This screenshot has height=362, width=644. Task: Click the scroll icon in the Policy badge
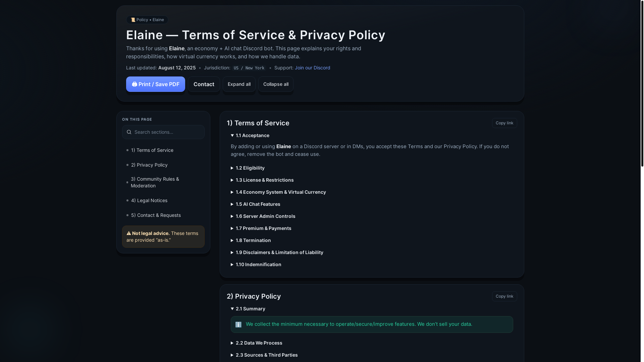point(133,20)
